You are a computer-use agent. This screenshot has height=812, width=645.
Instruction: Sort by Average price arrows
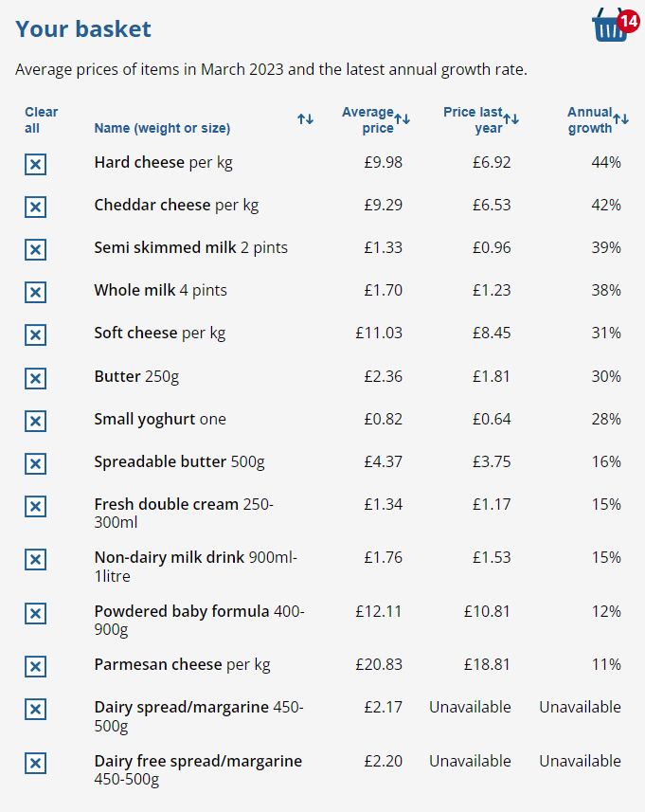[x=403, y=119]
